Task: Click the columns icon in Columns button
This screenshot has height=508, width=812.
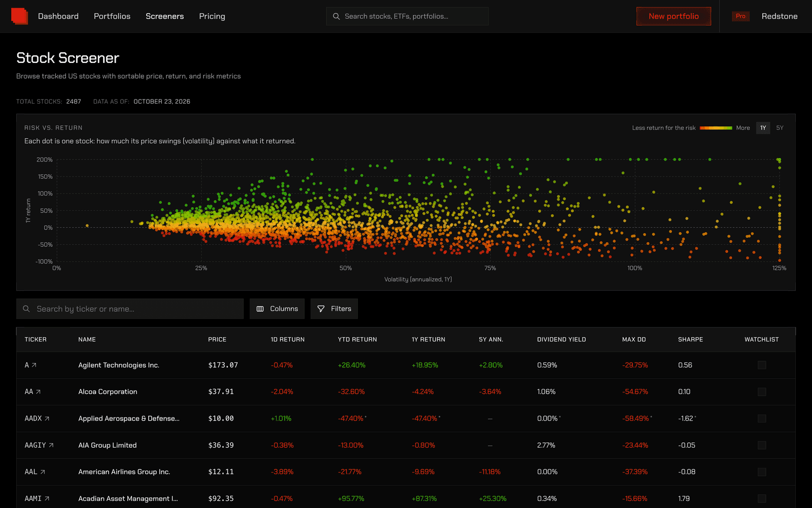Action: coord(260,309)
